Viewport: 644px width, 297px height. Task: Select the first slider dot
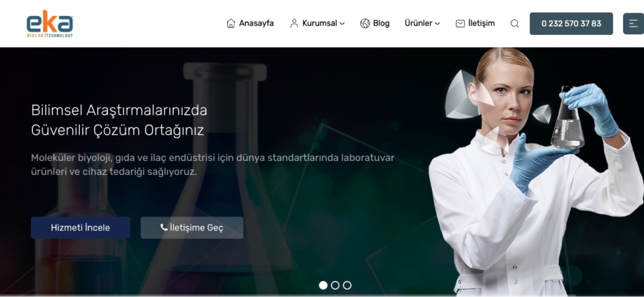[323, 285]
